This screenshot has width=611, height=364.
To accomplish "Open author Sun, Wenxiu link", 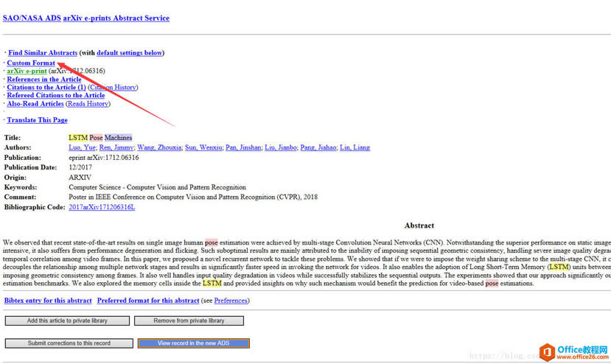I will 203,147.
